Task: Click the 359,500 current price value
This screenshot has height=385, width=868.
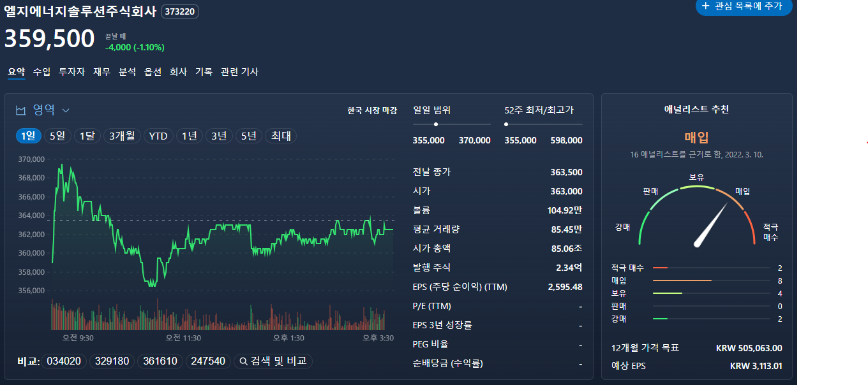Action: coord(50,39)
